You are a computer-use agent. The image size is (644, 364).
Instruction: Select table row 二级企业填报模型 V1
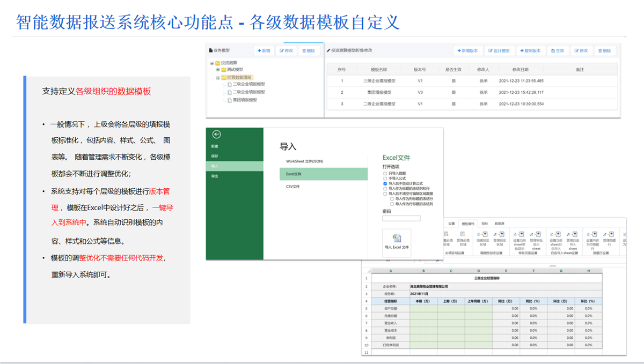tap(472, 104)
